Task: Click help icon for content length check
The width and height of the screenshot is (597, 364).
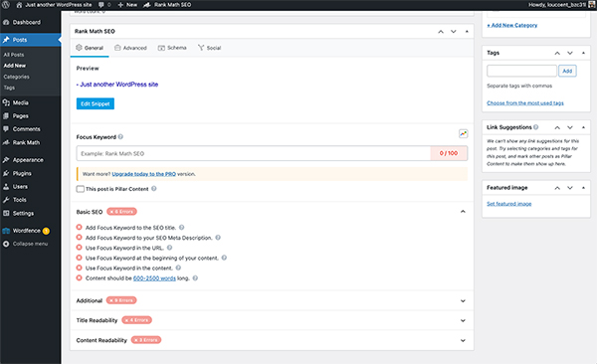Action: tap(195, 277)
